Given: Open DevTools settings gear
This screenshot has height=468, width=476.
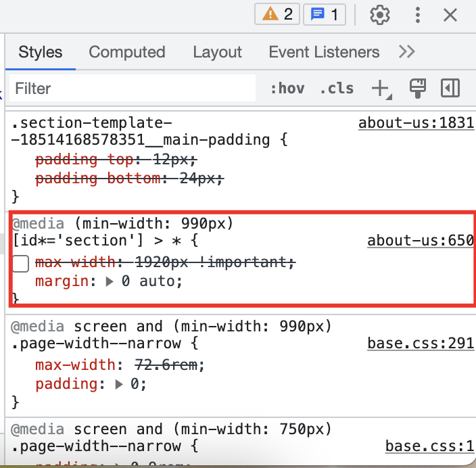Looking at the screenshot, I should pyautogui.click(x=379, y=15).
